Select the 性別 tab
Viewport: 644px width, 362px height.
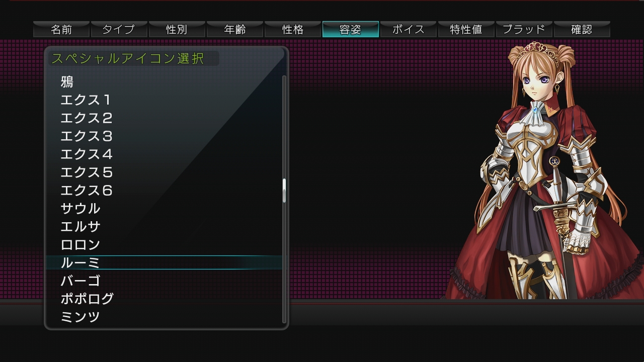click(177, 30)
